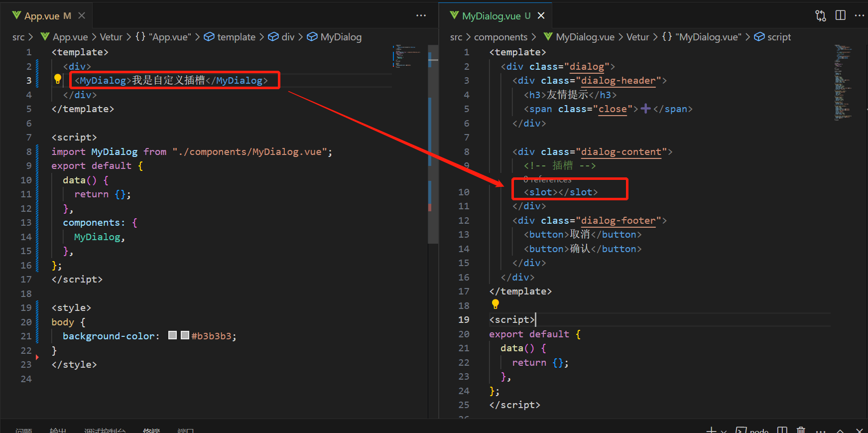Create new terminal with plus icon
The width and height of the screenshot is (868, 433).
point(711,430)
